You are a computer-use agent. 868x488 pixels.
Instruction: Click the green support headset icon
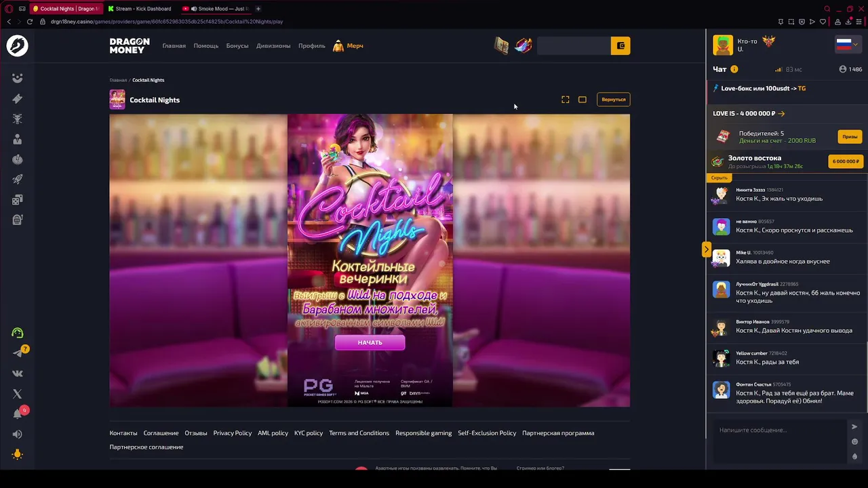18,333
